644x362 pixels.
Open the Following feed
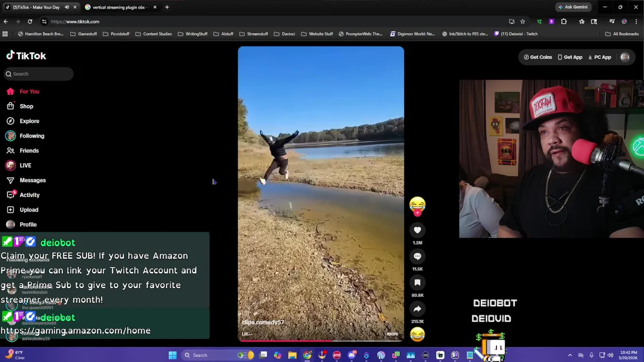click(x=26, y=136)
